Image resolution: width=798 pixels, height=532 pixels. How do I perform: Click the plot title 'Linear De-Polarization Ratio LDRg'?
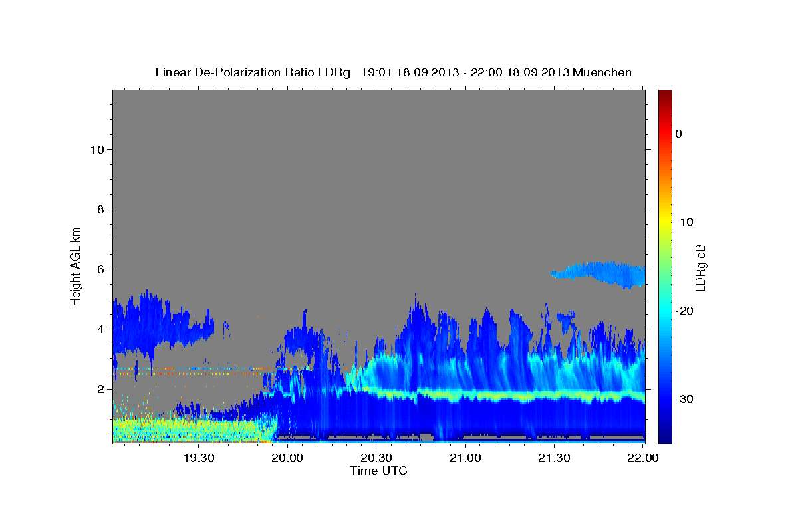coord(252,72)
